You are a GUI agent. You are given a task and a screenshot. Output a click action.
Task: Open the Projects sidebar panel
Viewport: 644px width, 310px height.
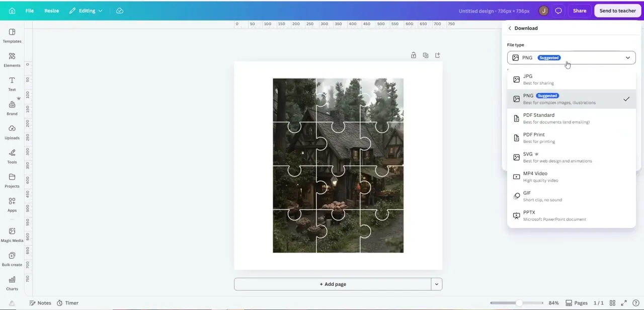(12, 181)
